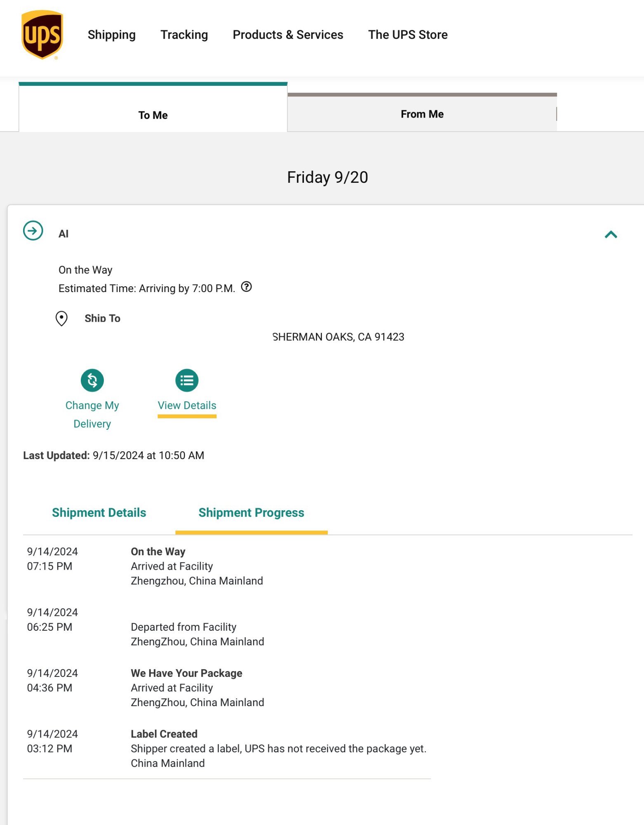Click the UPS shield logo
Image resolution: width=644 pixels, height=825 pixels.
(42, 35)
